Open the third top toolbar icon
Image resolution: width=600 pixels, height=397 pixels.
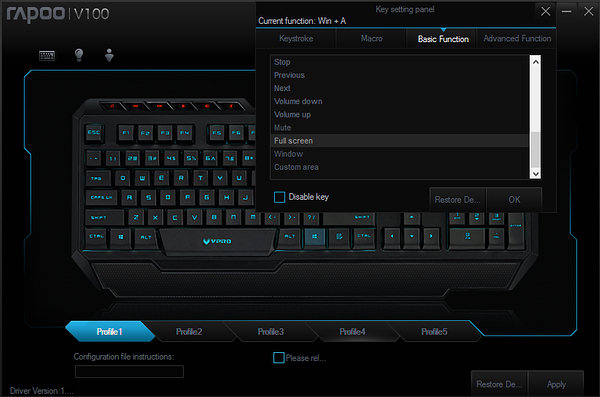[109, 55]
